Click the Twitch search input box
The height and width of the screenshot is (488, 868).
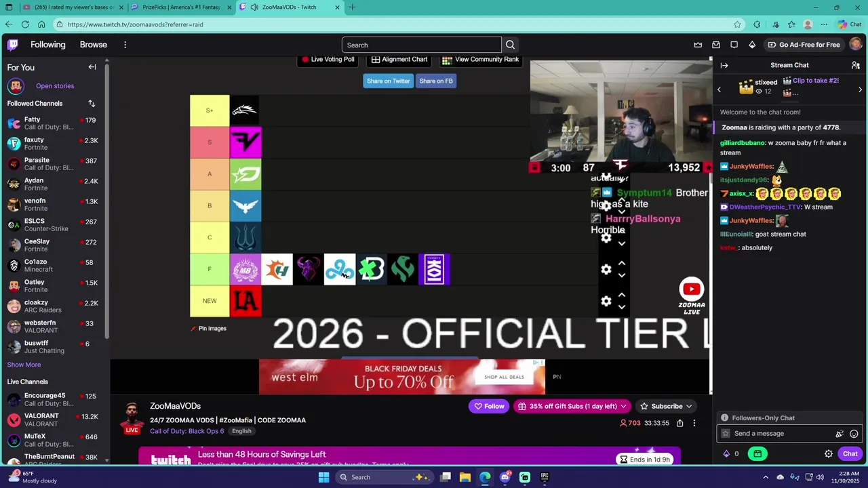pos(421,45)
